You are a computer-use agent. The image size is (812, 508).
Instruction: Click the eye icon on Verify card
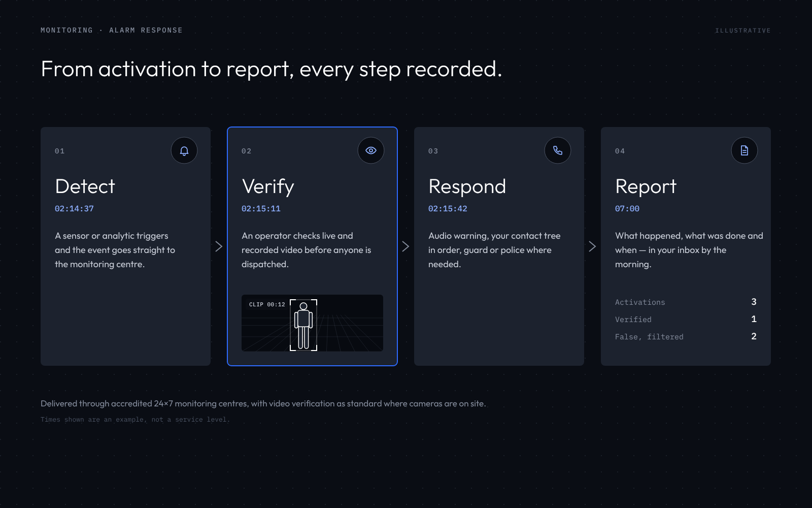[371, 150]
